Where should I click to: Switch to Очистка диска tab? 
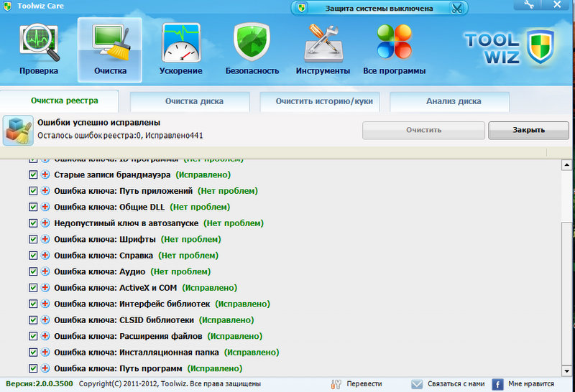point(190,101)
